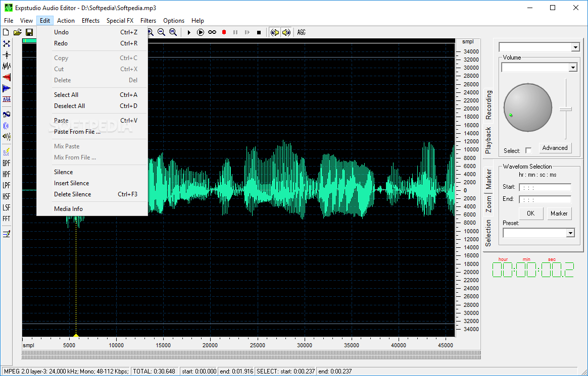This screenshot has width=588, height=376.
Task: Click the dark blue wave effect icon
Action: click(x=7, y=114)
